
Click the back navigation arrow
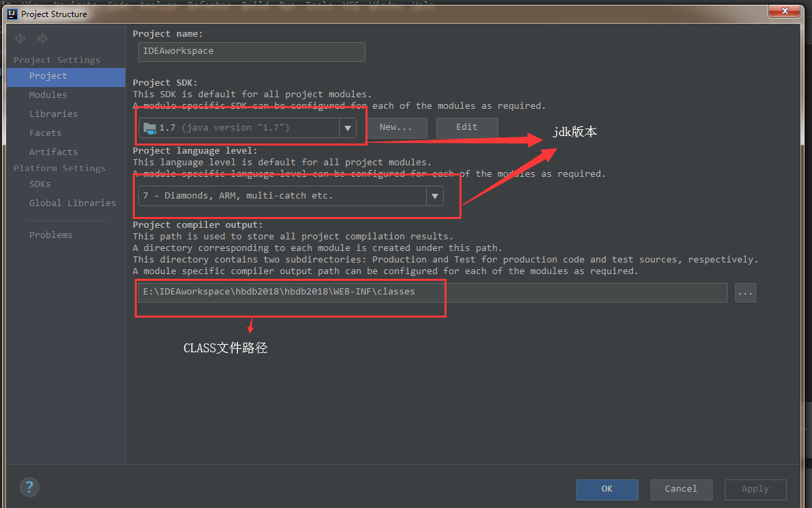point(20,38)
